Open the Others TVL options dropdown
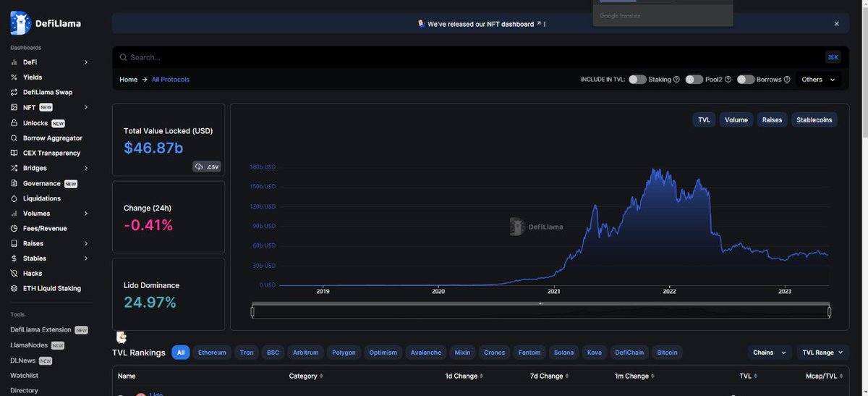The width and height of the screenshot is (868, 396). (x=818, y=80)
